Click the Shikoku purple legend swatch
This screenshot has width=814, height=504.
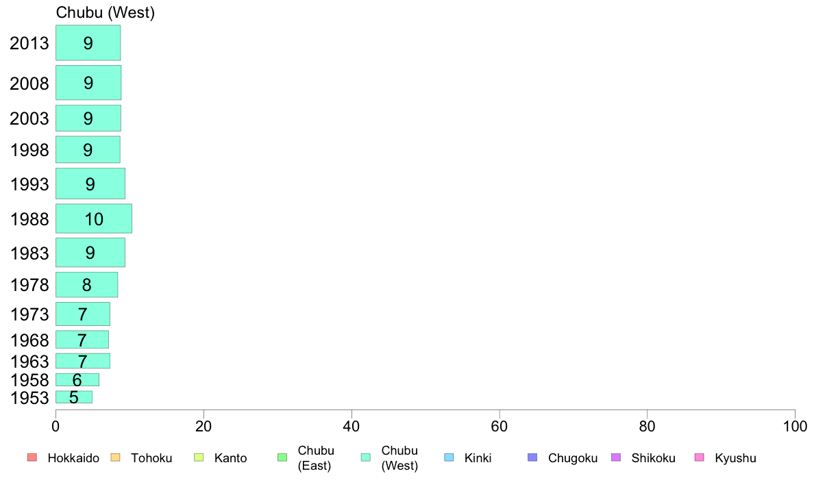point(616,457)
